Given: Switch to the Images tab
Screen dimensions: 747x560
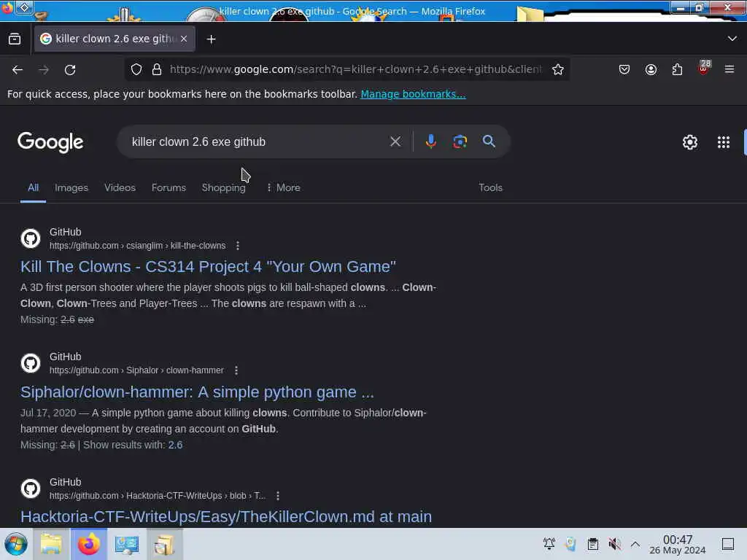Looking at the screenshot, I should tap(71, 187).
